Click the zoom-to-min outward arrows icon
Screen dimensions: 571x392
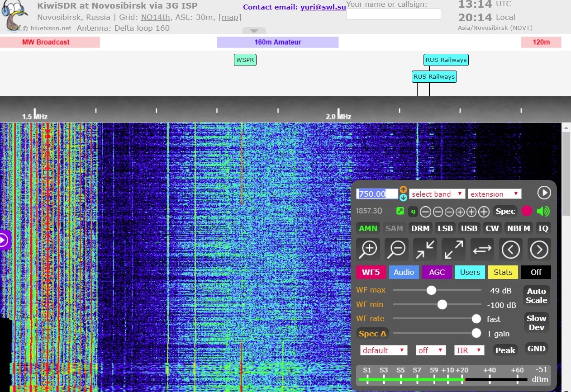[x=453, y=249]
